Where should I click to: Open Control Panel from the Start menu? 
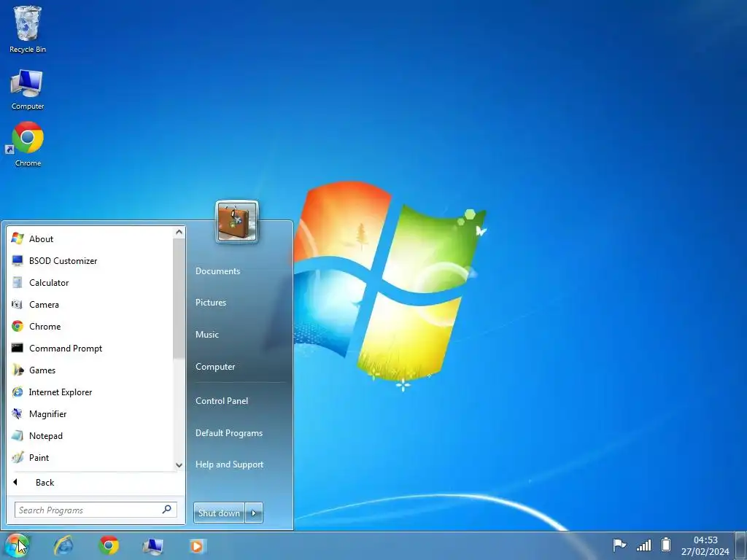[x=222, y=401]
